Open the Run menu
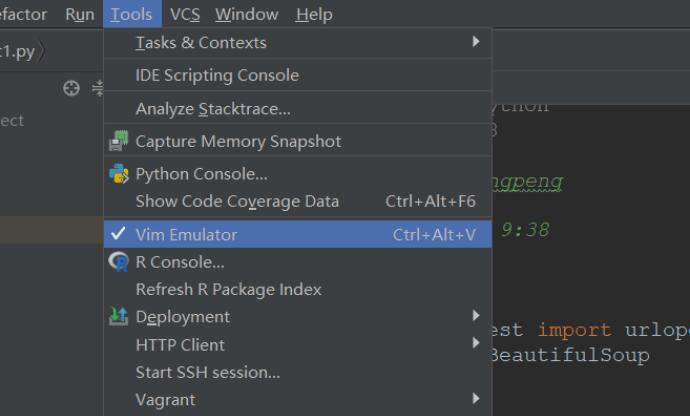This screenshot has height=416, width=690. [x=79, y=14]
